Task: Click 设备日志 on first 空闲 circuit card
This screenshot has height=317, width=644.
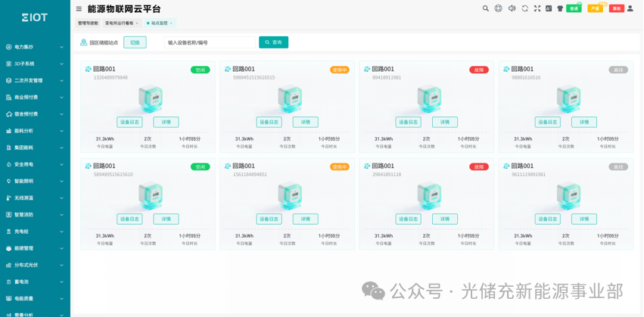Action: click(129, 122)
